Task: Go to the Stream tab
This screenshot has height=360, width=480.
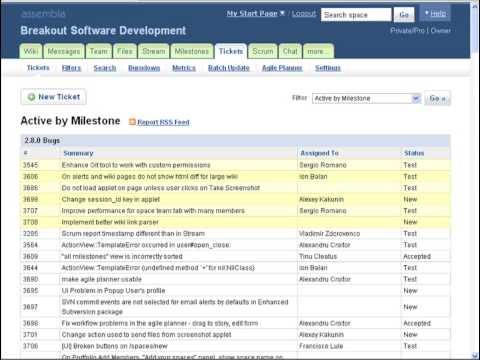Action: click(154, 51)
